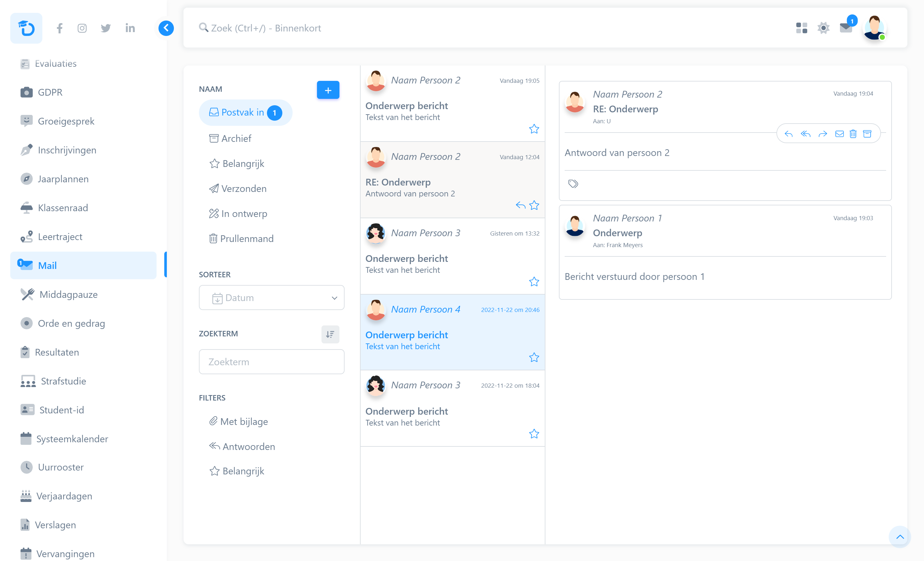Delete message using the trash icon in toolbar
924x561 pixels.
[x=853, y=134]
